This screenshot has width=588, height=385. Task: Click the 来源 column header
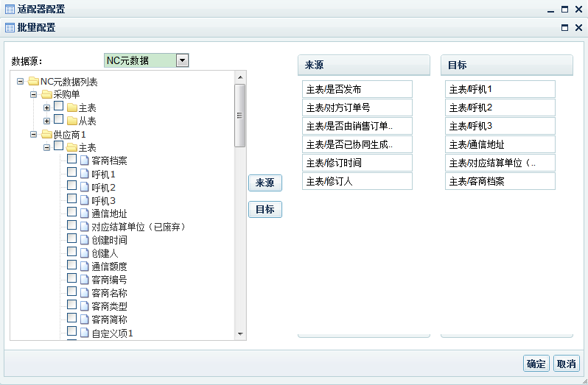364,66
